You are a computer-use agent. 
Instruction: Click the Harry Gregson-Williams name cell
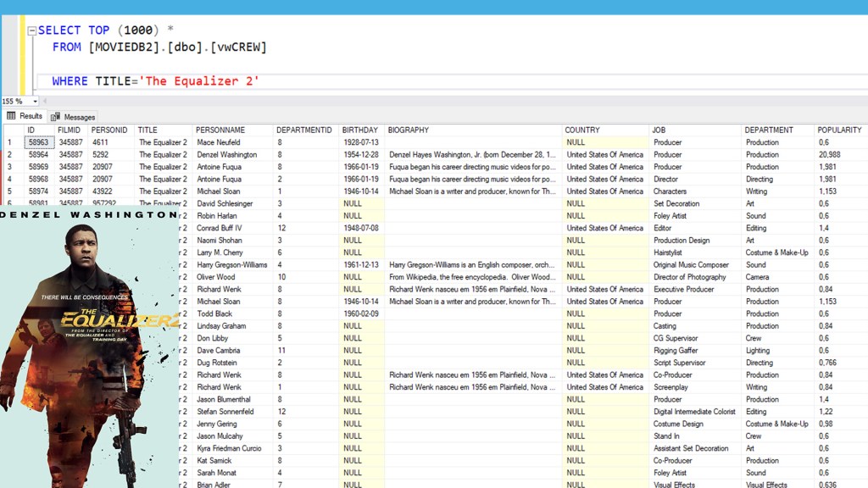tap(231, 265)
